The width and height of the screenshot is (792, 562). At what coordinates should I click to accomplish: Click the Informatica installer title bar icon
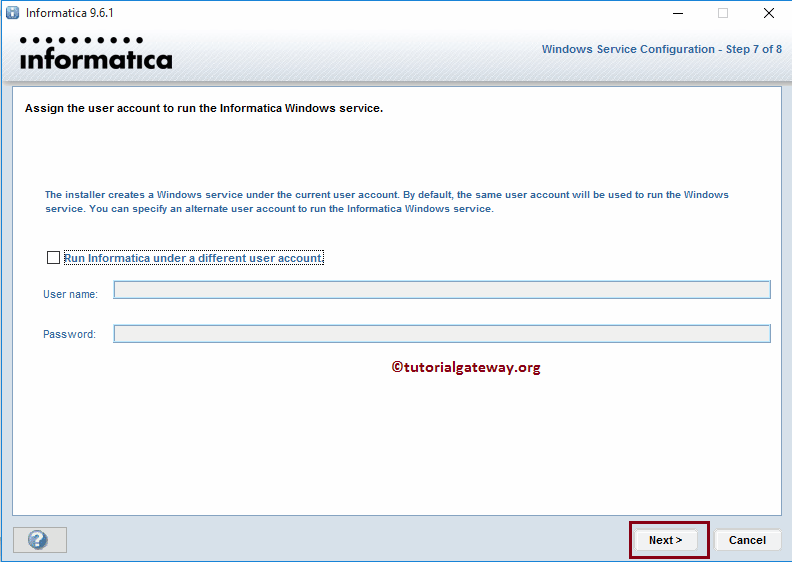pyautogui.click(x=12, y=13)
